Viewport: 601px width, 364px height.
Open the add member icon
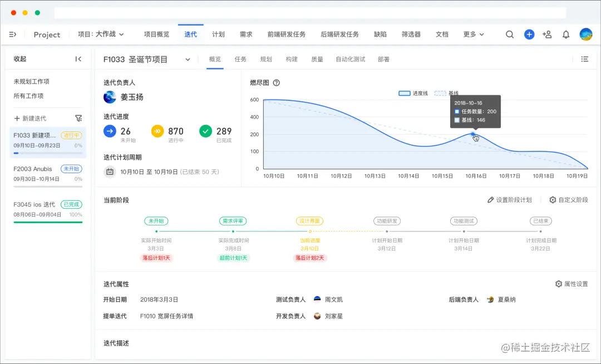click(547, 35)
